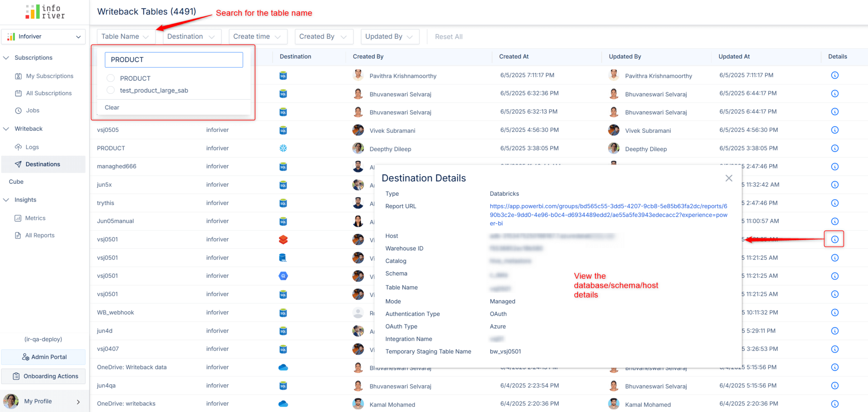Click the Snowflake destination icon in PRODUCT row
868x412 pixels.
[283, 148]
